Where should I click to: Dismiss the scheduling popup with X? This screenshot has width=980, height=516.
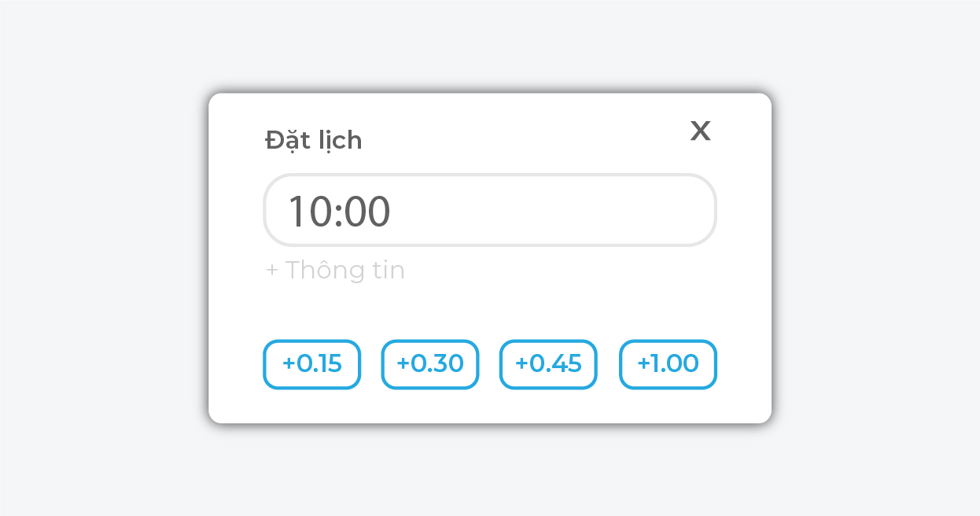pyautogui.click(x=700, y=131)
